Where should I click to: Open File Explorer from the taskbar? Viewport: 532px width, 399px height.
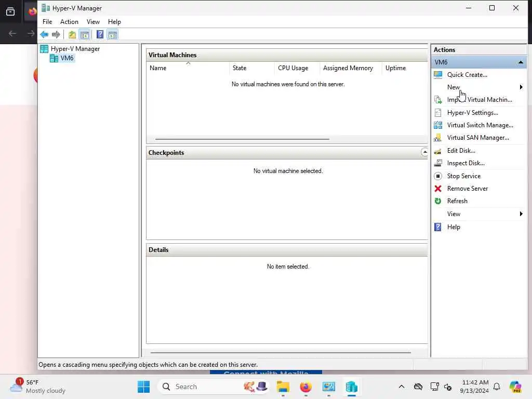[283, 387]
